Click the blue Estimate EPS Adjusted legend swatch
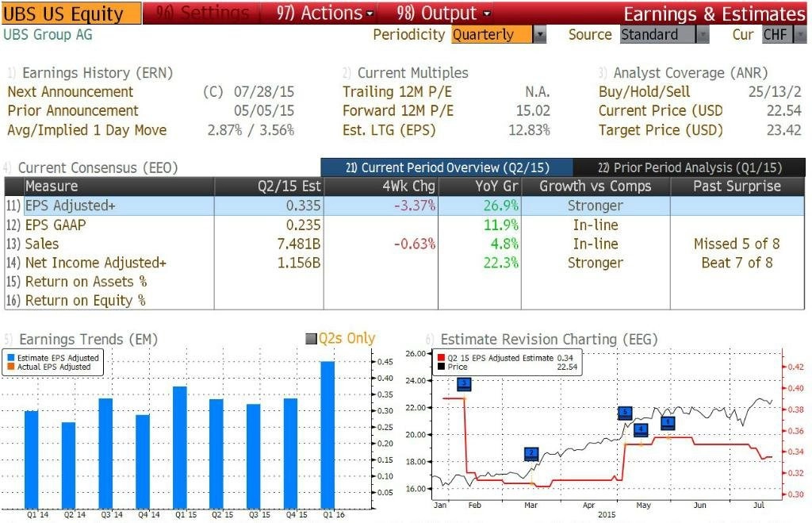 11,358
